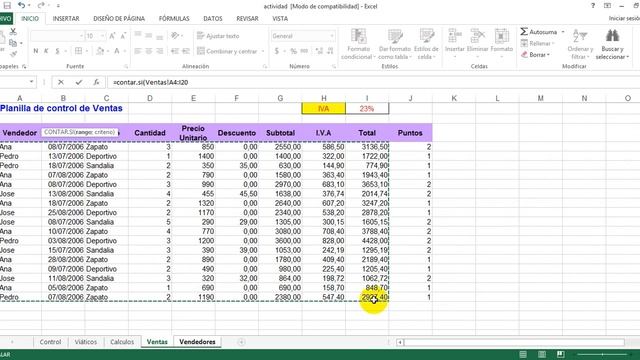Decrease decimal places icon
The image size is (640, 360).
coord(330,51)
